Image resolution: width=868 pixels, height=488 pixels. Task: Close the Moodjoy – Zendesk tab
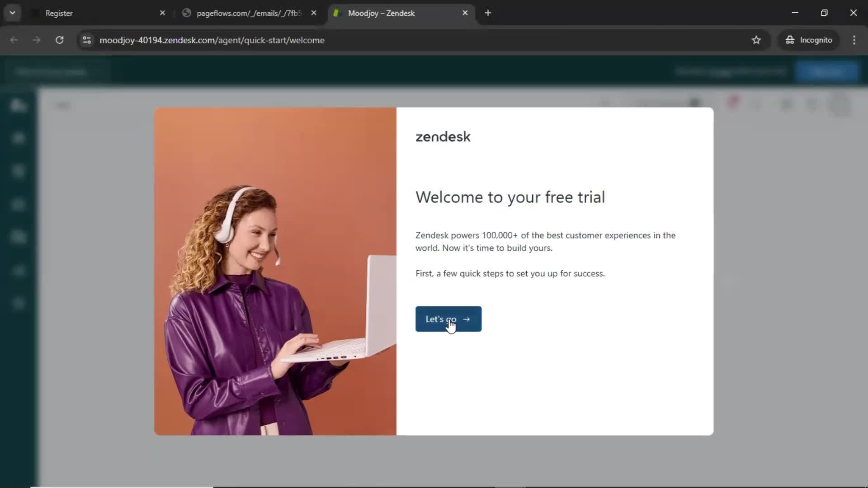(x=465, y=13)
